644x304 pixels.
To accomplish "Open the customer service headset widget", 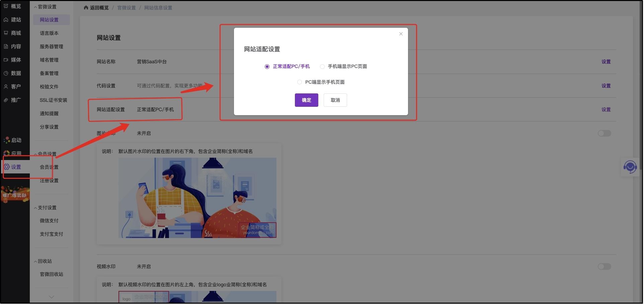I will click(x=630, y=167).
